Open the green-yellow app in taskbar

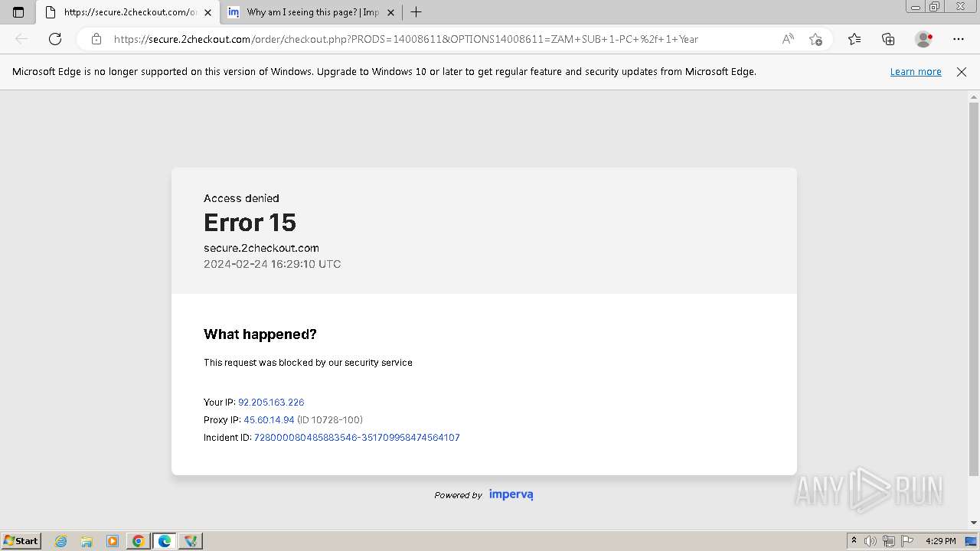pos(191,541)
